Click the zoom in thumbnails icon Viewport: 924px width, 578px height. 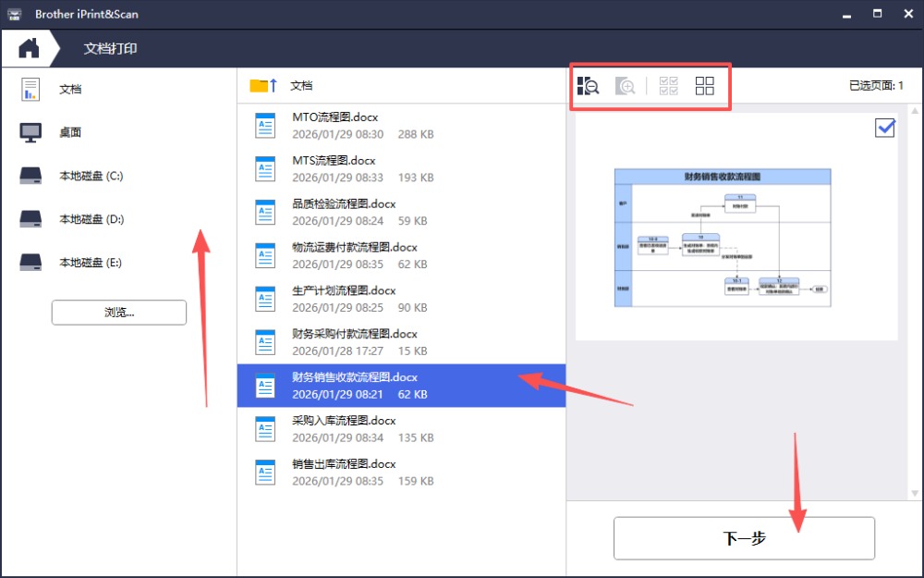point(626,86)
